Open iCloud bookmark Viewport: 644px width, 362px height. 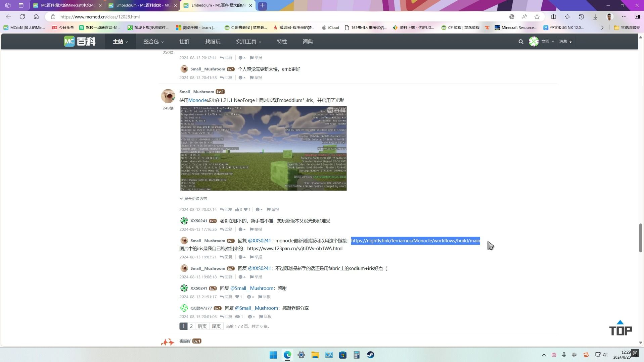(330, 28)
